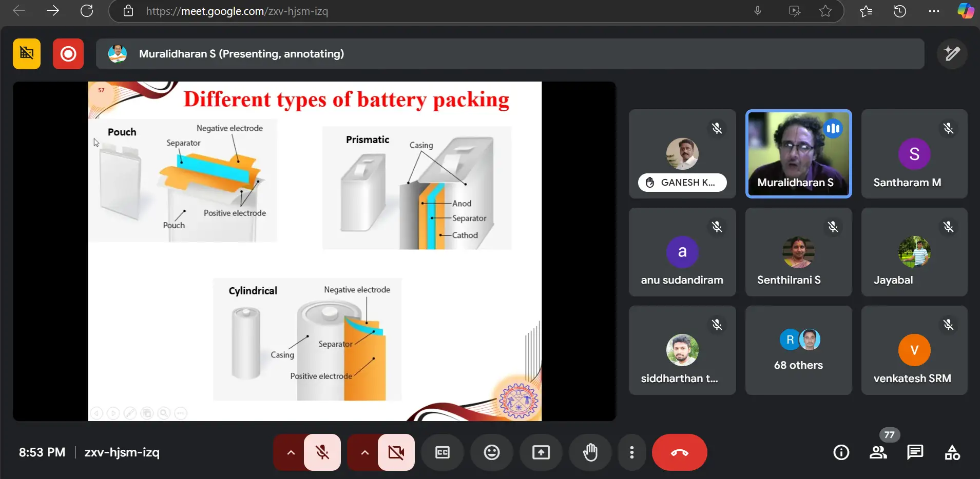Unmute the microphone
The height and width of the screenshot is (479, 980).
pyautogui.click(x=322, y=452)
